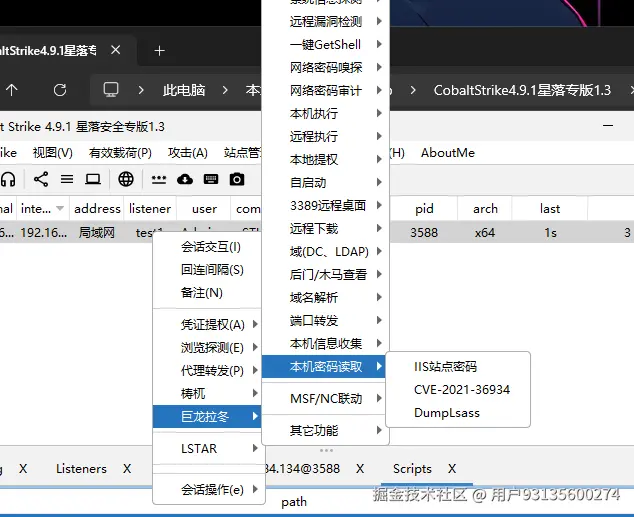Click the last column header
634x517 pixels.
point(550,209)
